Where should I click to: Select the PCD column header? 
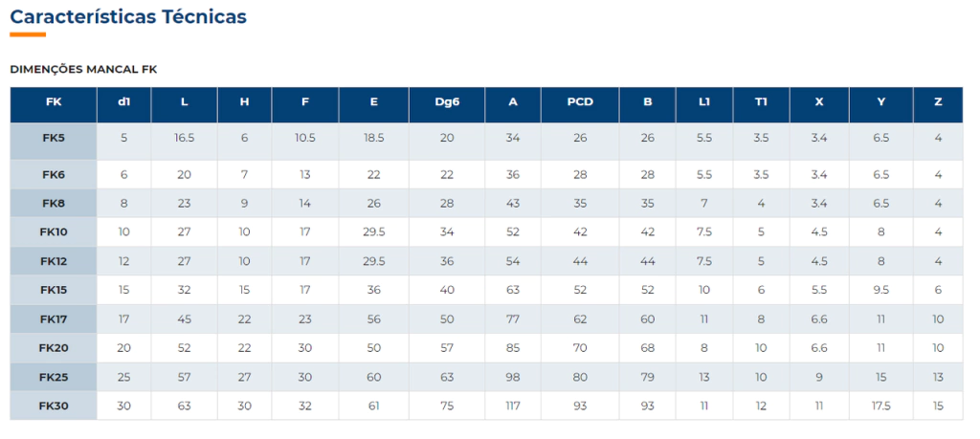pos(580,103)
